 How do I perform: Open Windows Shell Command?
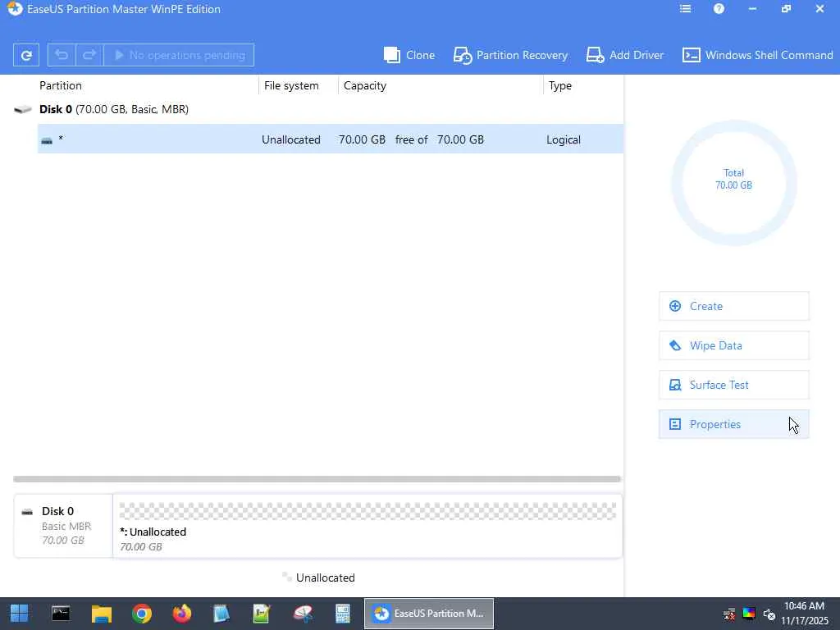click(x=757, y=55)
